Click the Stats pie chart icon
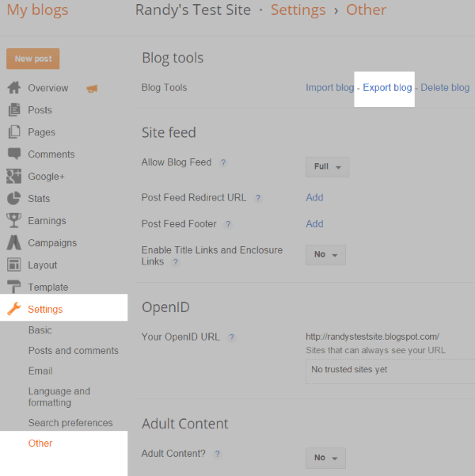The width and height of the screenshot is (475, 476). coord(13,198)
